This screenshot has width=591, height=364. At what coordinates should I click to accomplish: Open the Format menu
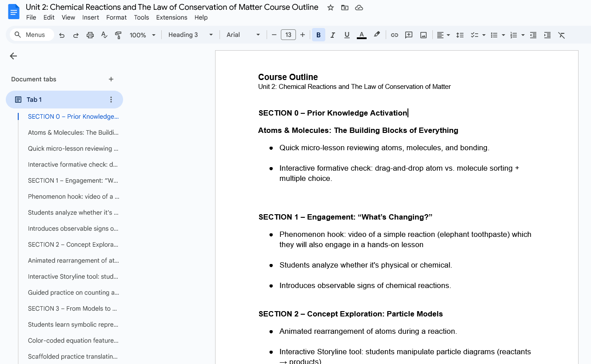tap(116, 17)
